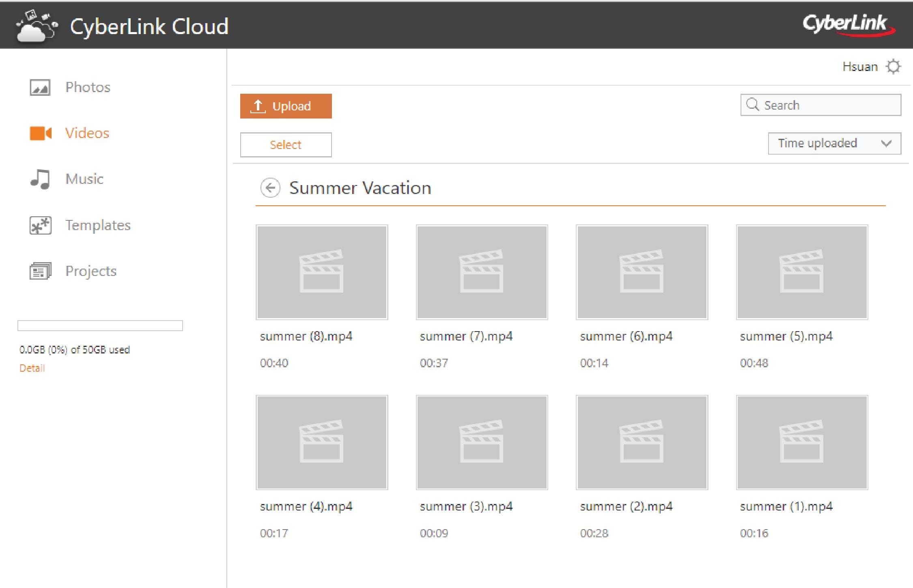The width and height of the screenshot is (913, 588).
Task: Open settings with the gear icon
Action: point(893,67)
